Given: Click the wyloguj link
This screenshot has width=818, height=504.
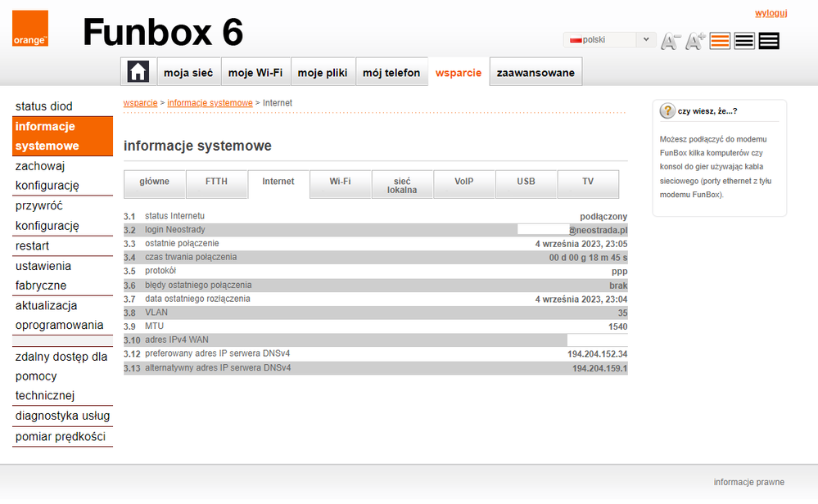Looking at the screenshot, I should tap(771, 13).
